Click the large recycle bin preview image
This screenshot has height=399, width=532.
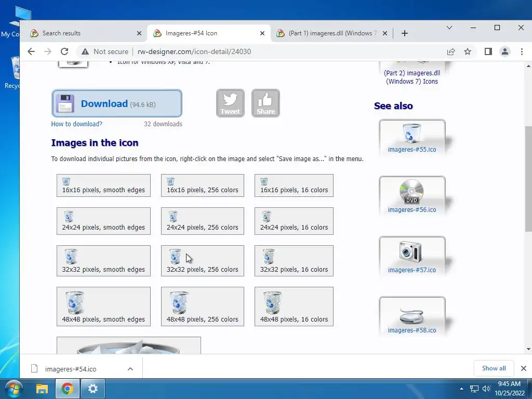(x=129, y=345)
